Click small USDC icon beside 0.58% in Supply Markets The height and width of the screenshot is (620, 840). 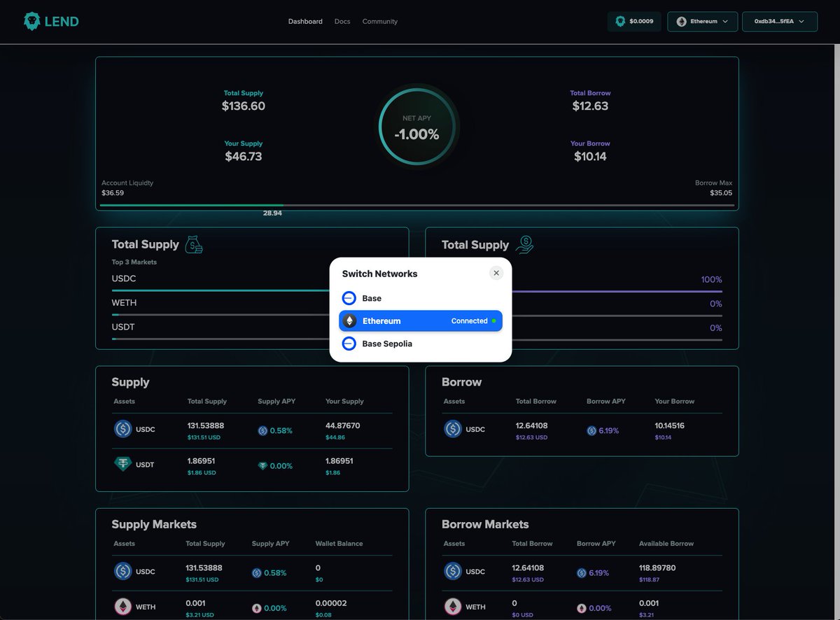(x=257, y=573)
